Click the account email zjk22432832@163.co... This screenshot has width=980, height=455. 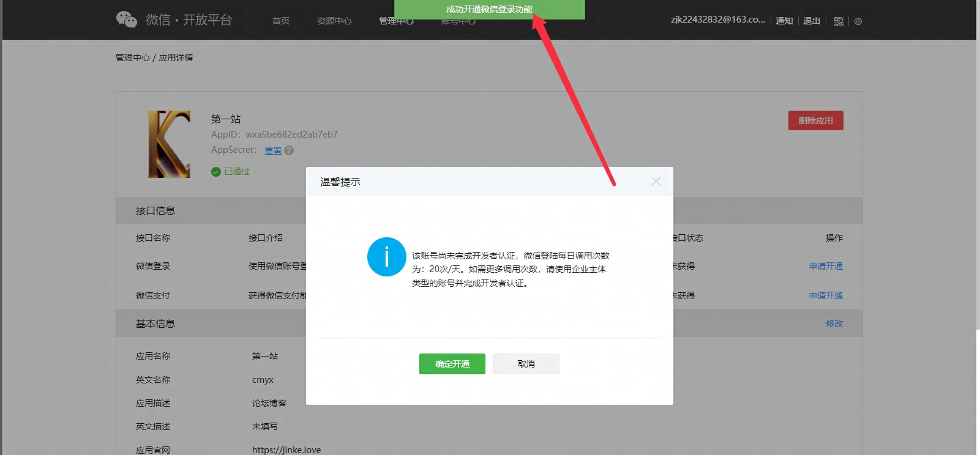(718, 20)
